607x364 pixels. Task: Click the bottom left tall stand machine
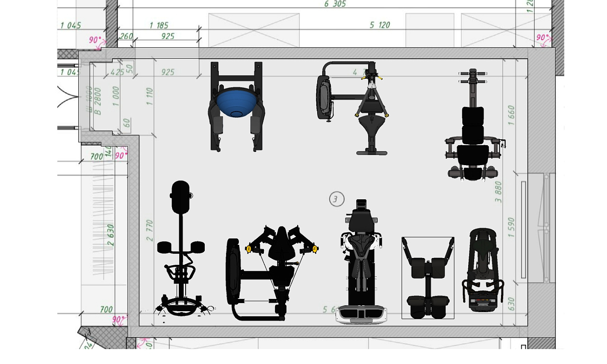pos(182,250)
